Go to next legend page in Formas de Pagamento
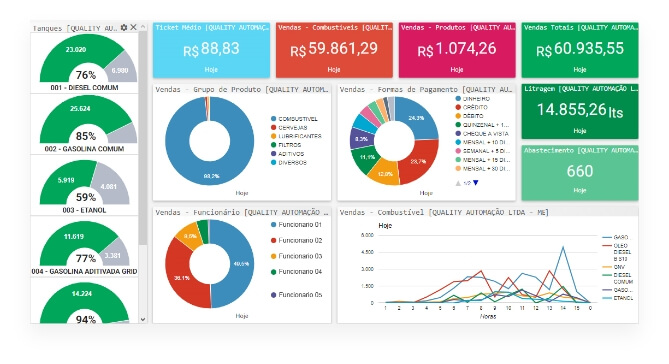Viewport: 669px width, 364px height. 476,183
